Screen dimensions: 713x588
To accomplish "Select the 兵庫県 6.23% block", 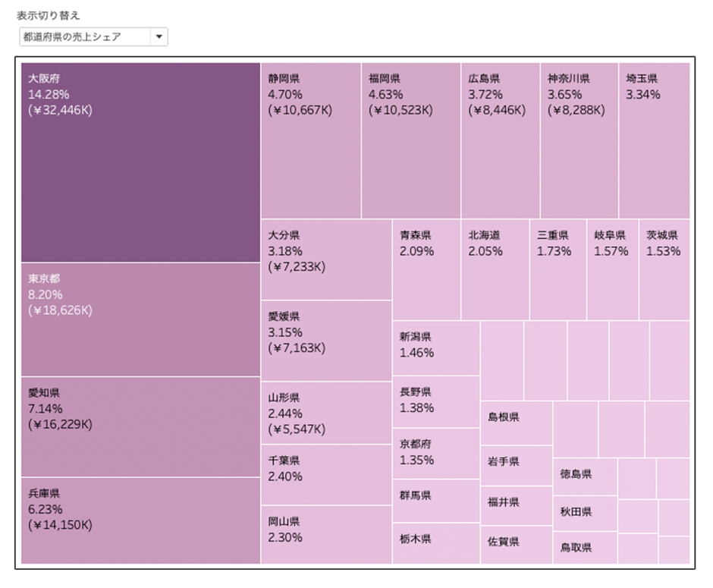I will 140,520.
